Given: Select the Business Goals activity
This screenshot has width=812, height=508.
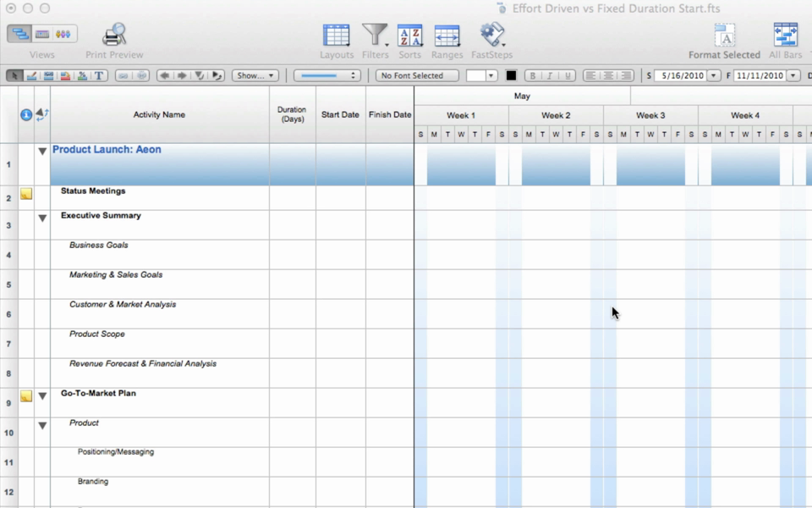Looking at the screenshot, I should tap(98, 246).
